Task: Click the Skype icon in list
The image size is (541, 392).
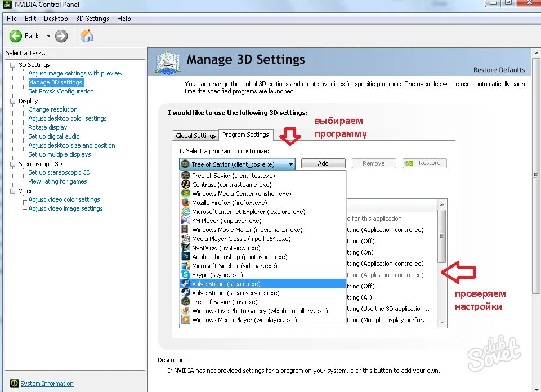Action: pos(186,274)
